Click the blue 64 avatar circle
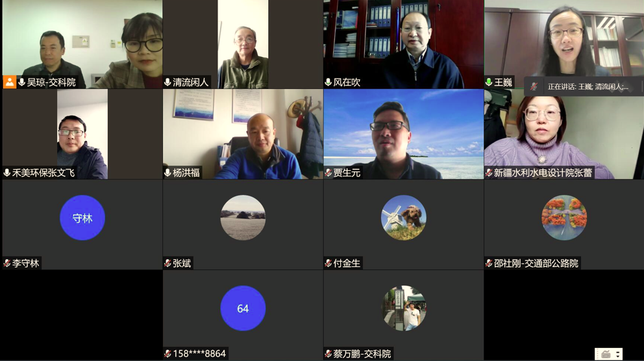The width and height of the screenshot is (644, 361). coord(243,308)
